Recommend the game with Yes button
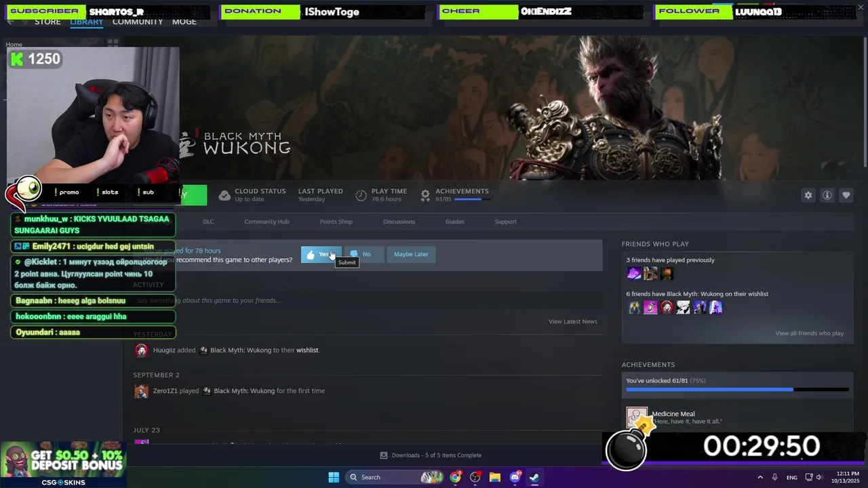This screenshot has width=868, height=488. 321,254
